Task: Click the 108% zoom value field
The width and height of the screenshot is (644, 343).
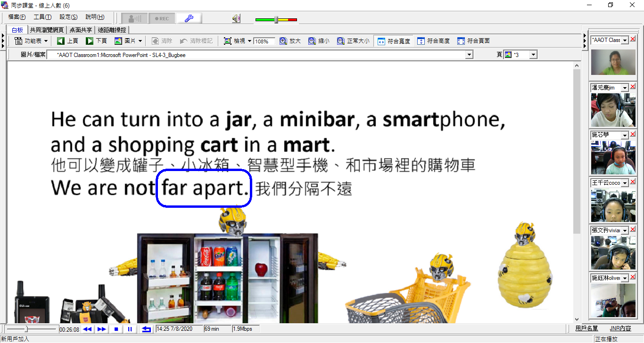Action: [264, 41]
